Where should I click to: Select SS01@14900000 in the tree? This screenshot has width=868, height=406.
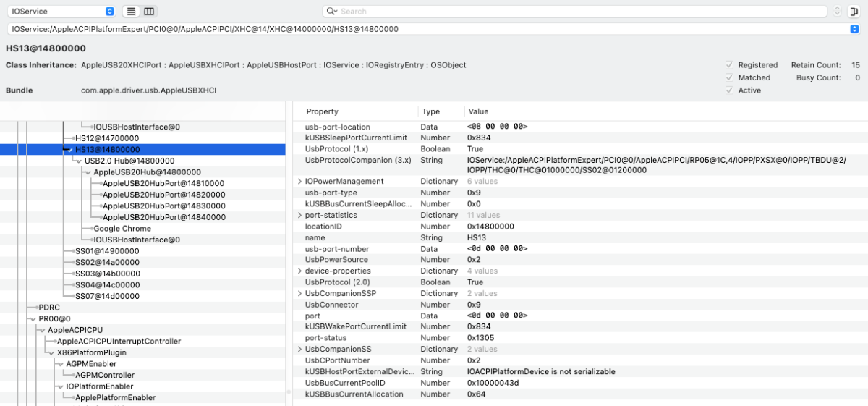coord(107,251)
